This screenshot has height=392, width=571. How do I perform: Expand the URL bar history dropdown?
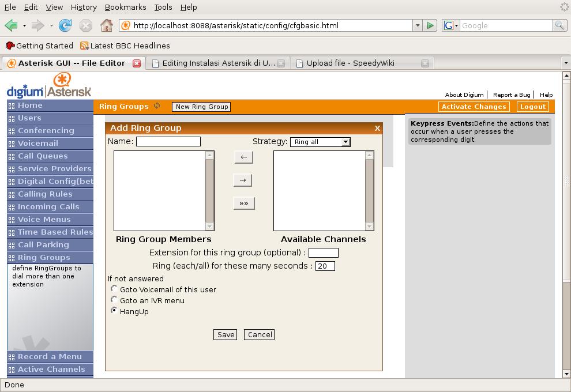[x=417, y=25]
